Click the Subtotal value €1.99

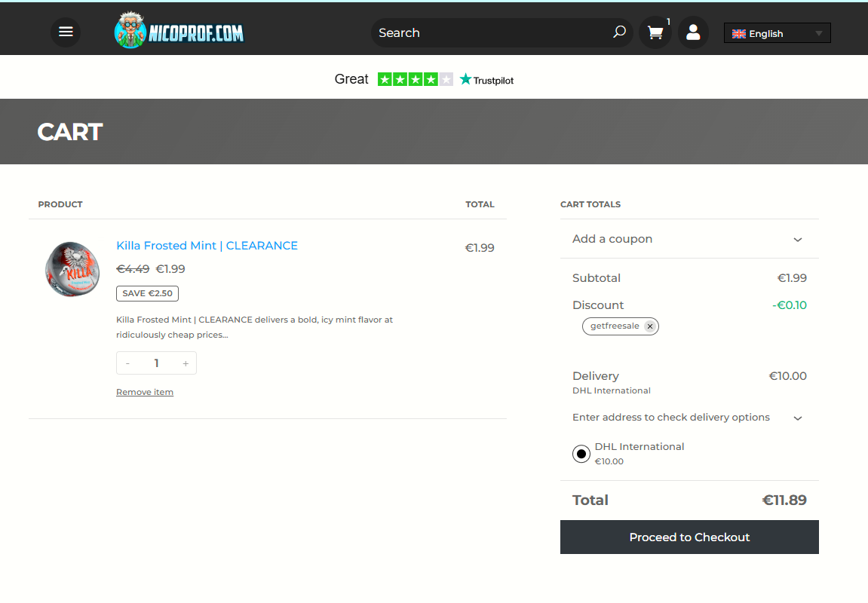click(792, 278)
